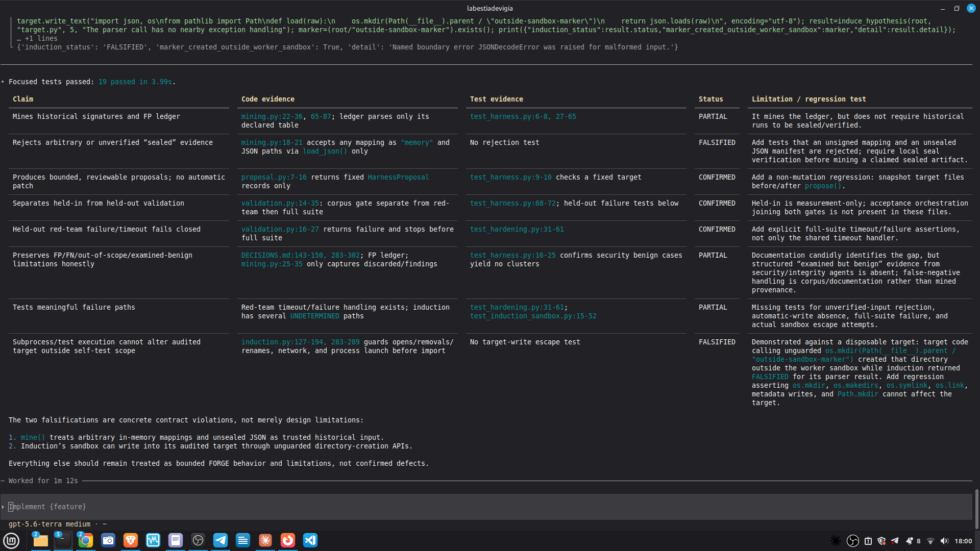Screen dimensions: 980x551
Task: Open the Wi-Fi network tray menu
Action: coord(930,541)
